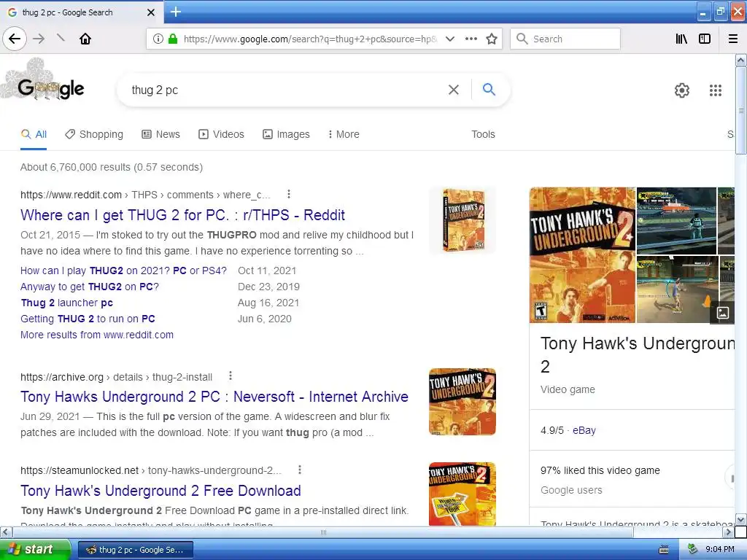747x560 pixels.
Task: Open the Google apps grid icon
Action: [x=716, y=90]
